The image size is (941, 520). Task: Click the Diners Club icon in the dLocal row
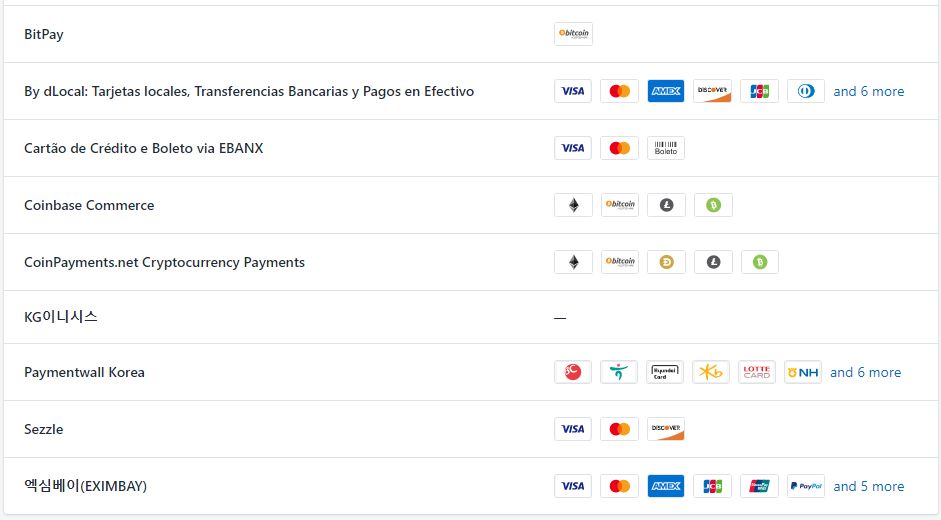coord(806,91)
